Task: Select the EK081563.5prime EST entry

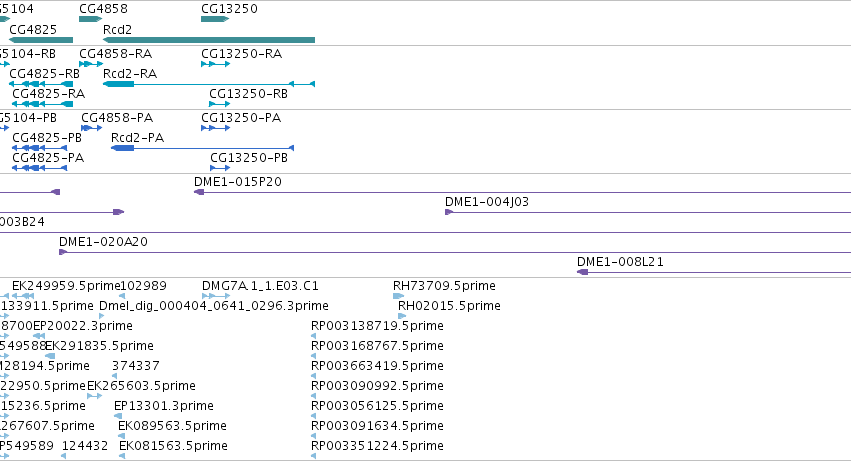Action: 173,446
